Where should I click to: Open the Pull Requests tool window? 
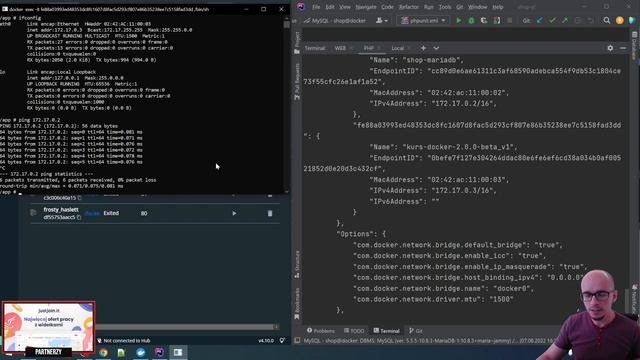(297, 82)
